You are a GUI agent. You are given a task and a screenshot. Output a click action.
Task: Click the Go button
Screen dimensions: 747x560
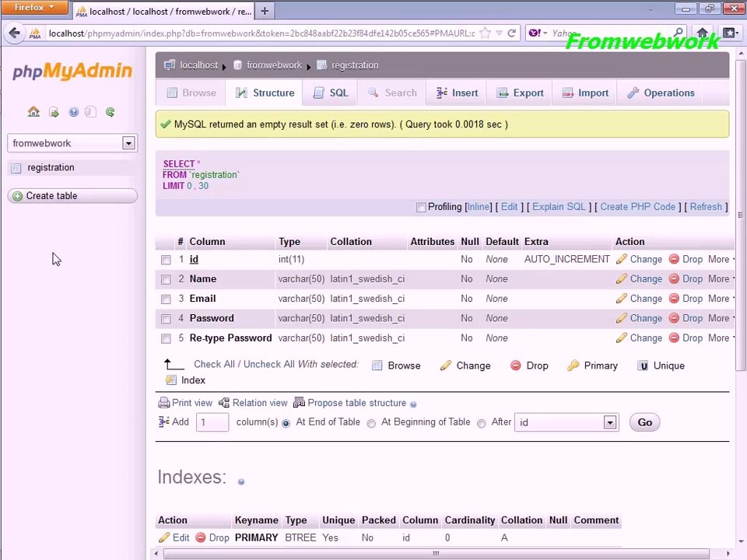644,422
